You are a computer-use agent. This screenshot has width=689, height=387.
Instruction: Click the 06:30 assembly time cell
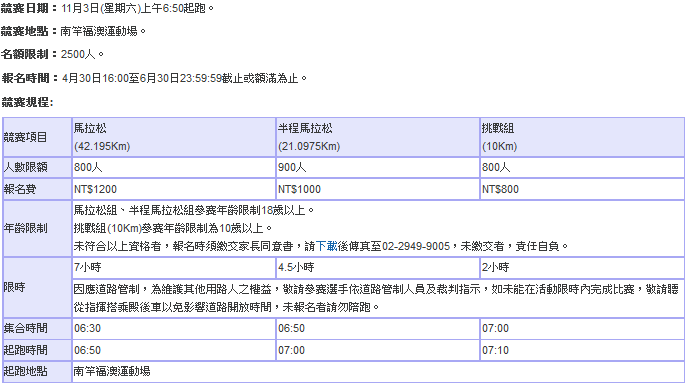tap(174, 329)
